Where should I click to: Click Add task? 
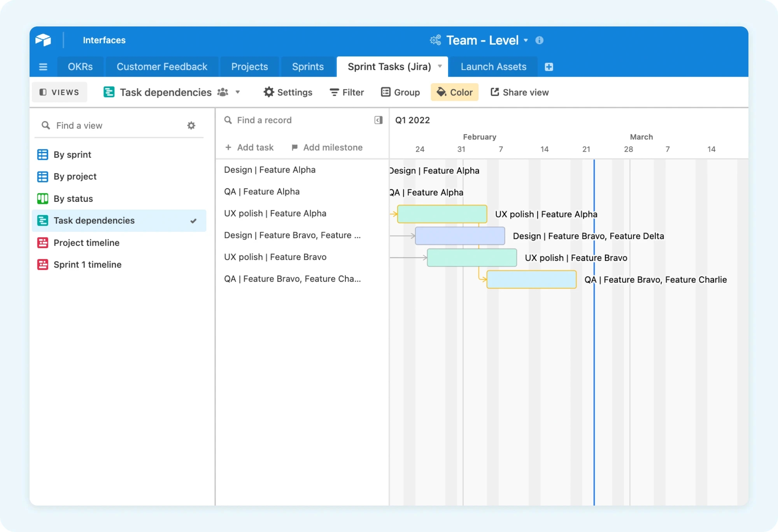[x=249, y=147]
